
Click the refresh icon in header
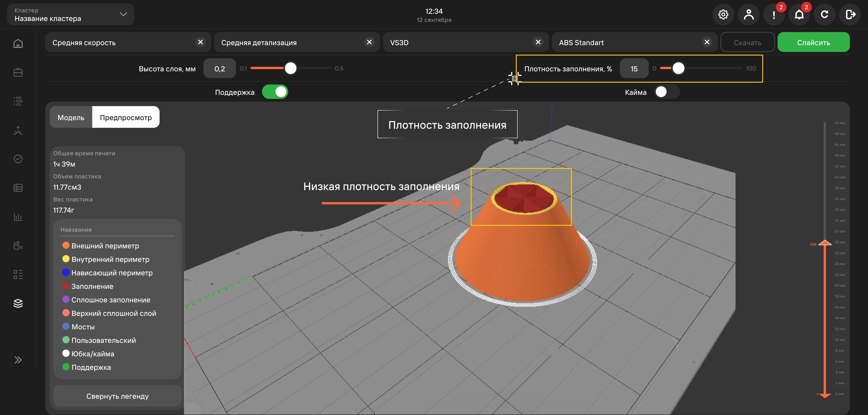click(x=824, y=14)
